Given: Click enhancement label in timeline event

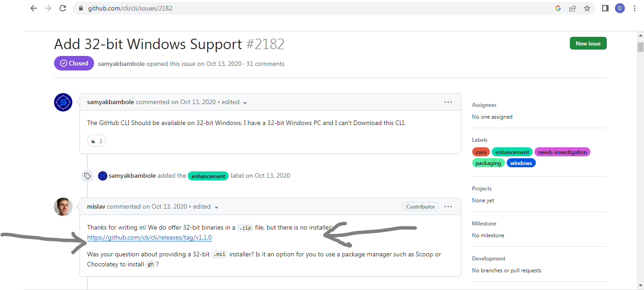Looking at the screenshot, I should pos(208,176).
